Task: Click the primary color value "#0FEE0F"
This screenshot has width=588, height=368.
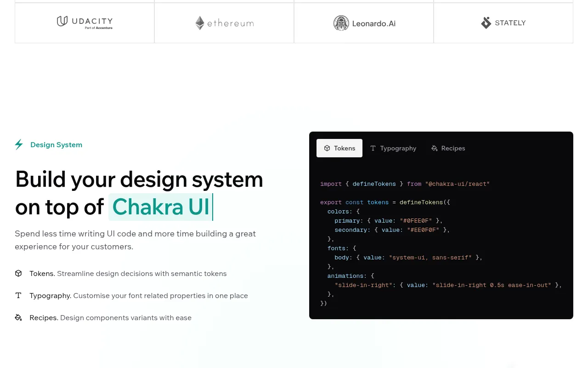Action: (416, 221)
